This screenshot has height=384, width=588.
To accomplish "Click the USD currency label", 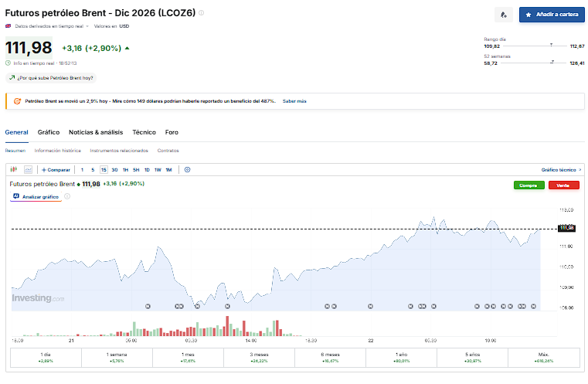I will 124,26.
